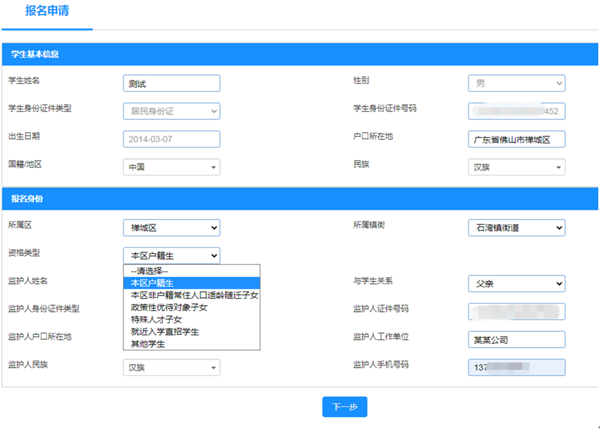Select 其他学生 option
Screen dimensions: 600x429
click(148, 344)
